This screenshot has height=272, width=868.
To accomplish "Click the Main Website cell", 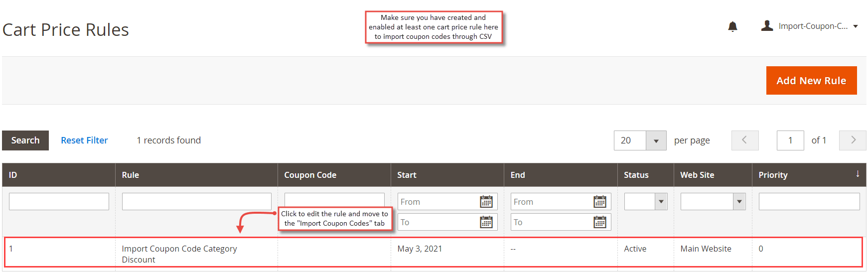I will click(706, 249).
